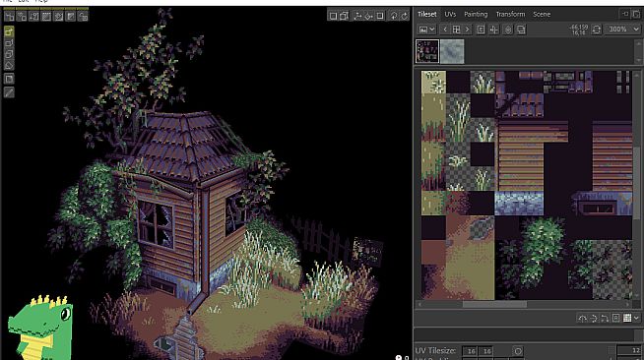
Task: Switch to the Scene tab
Action: [542, 14]
